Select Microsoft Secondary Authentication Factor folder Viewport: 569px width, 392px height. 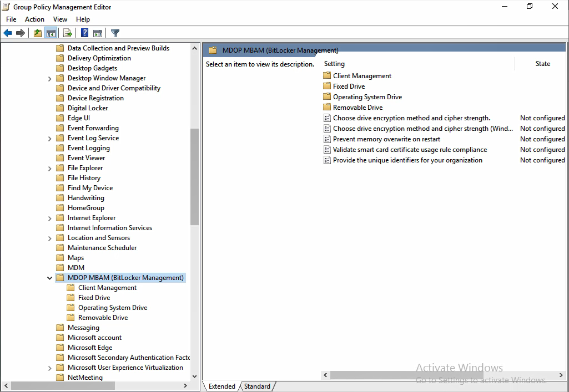click(128, 358)
